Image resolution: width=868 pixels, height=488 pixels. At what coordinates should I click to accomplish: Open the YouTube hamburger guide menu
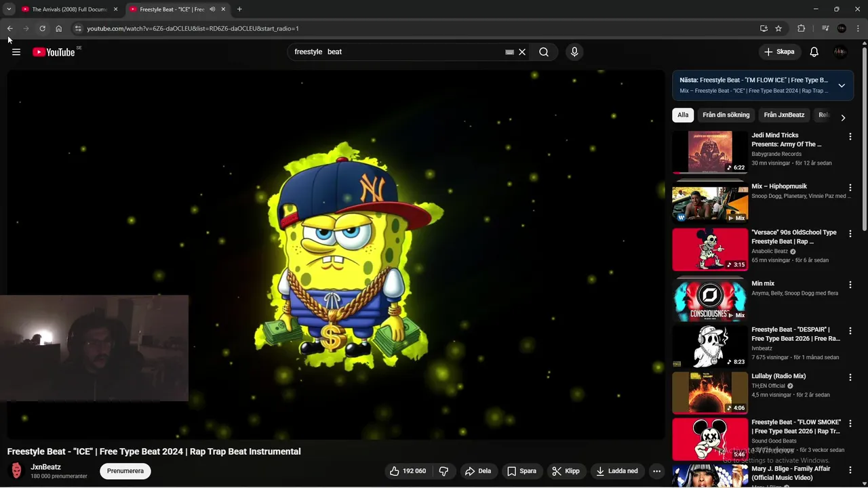point(16,52)
